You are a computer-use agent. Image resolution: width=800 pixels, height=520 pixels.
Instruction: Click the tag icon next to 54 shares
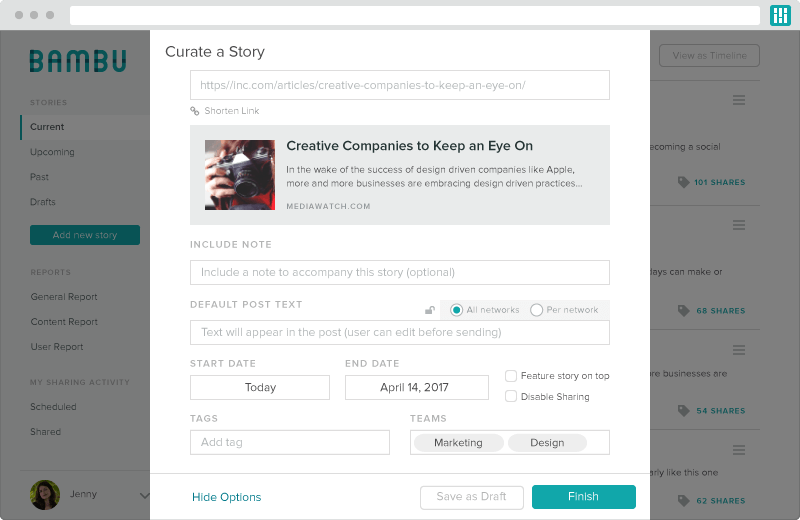pyautogui.click(x=683, y=411)
